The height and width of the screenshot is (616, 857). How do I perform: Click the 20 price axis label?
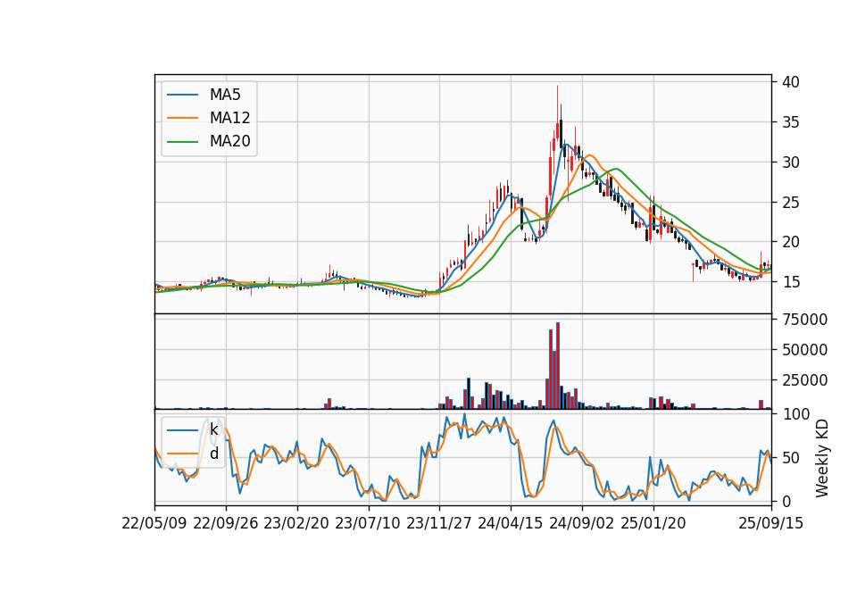(x=790, y=242)
